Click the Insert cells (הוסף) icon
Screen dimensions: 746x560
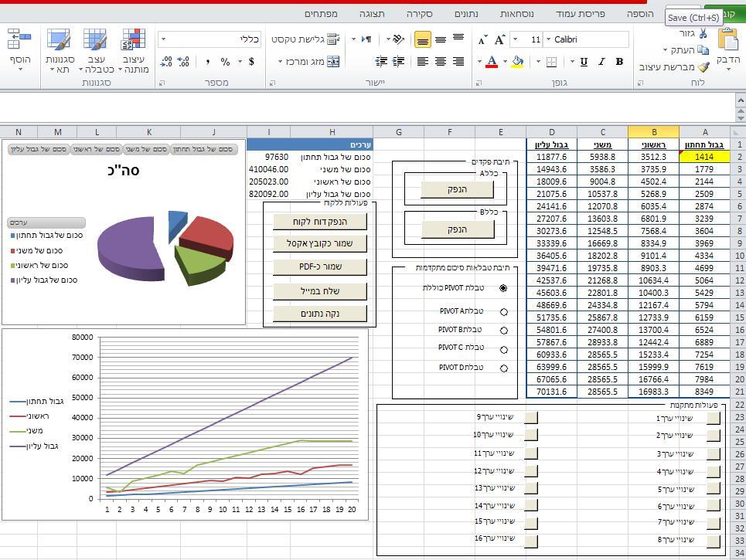(x=19, y=39)
